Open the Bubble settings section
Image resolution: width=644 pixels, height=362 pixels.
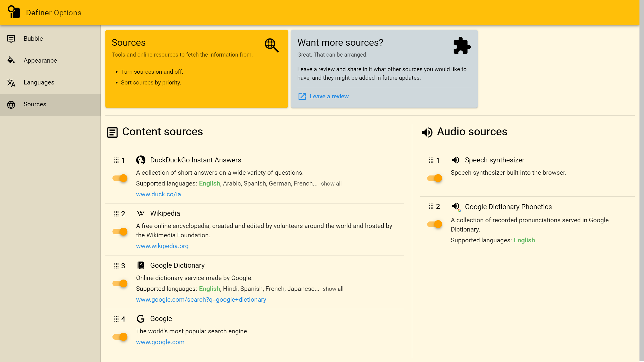coord(33,39)
